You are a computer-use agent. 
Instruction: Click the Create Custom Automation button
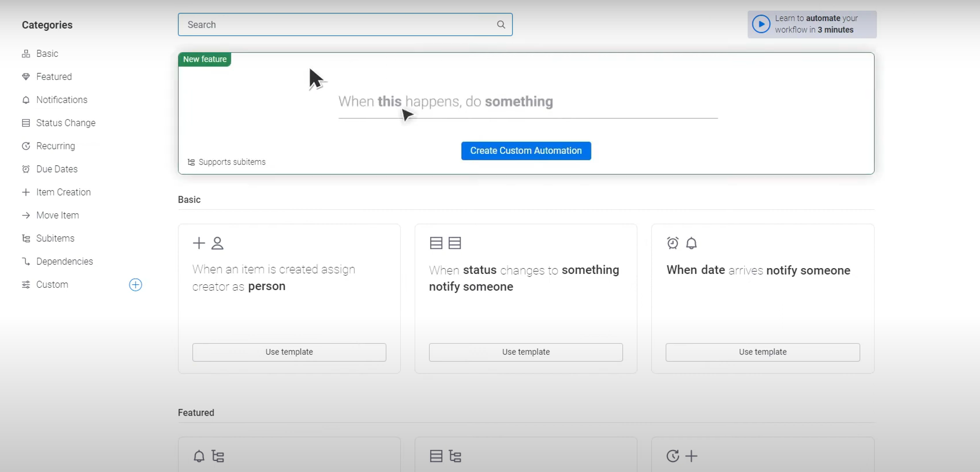tap(526, 151)
